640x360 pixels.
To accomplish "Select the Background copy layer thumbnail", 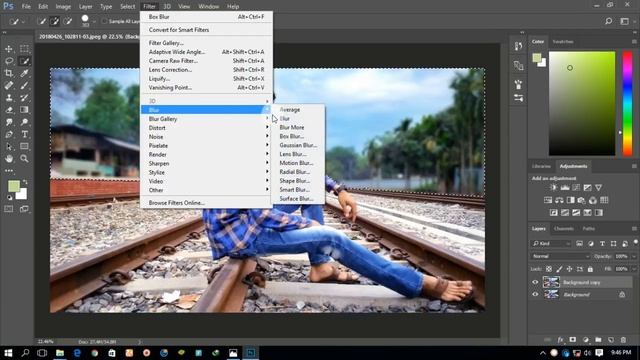I will (551, 282).
